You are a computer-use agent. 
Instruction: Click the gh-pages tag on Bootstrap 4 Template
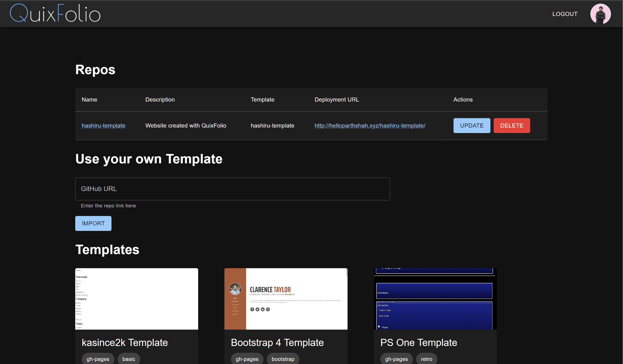point(247,359)
